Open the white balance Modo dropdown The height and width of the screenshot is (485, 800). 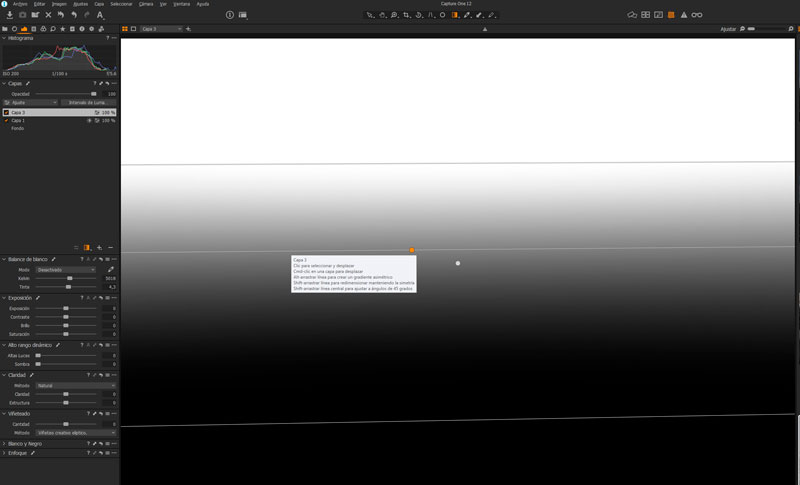pos(65,270)
